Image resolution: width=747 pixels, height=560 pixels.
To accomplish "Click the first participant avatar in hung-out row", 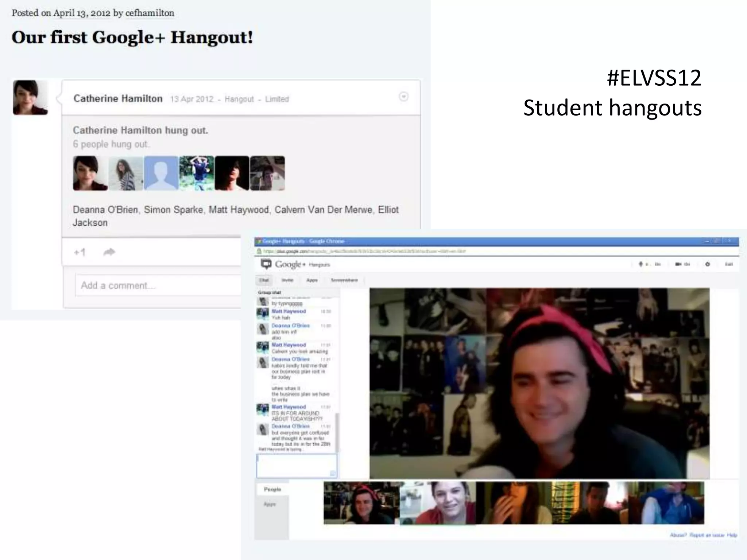I will click(x=90, y=173).
